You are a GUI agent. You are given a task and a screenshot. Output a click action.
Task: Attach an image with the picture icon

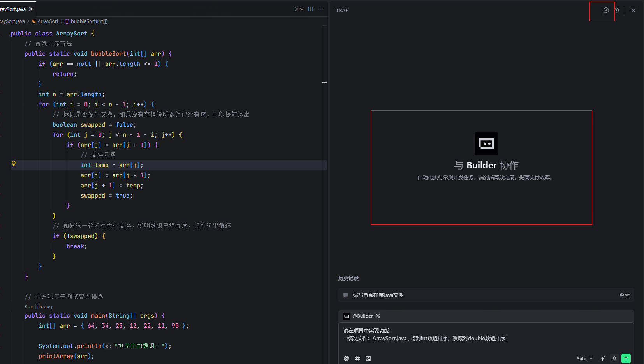[x=368, y=359]
